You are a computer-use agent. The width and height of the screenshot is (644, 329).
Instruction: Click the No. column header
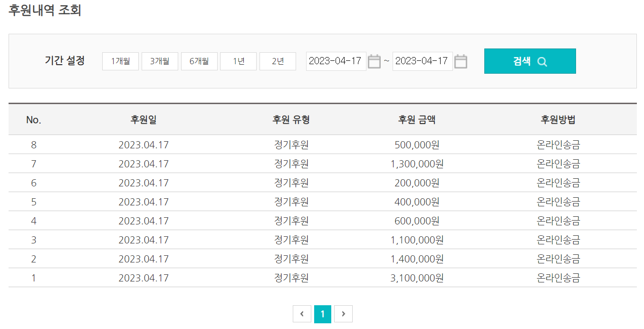(34, 120)
